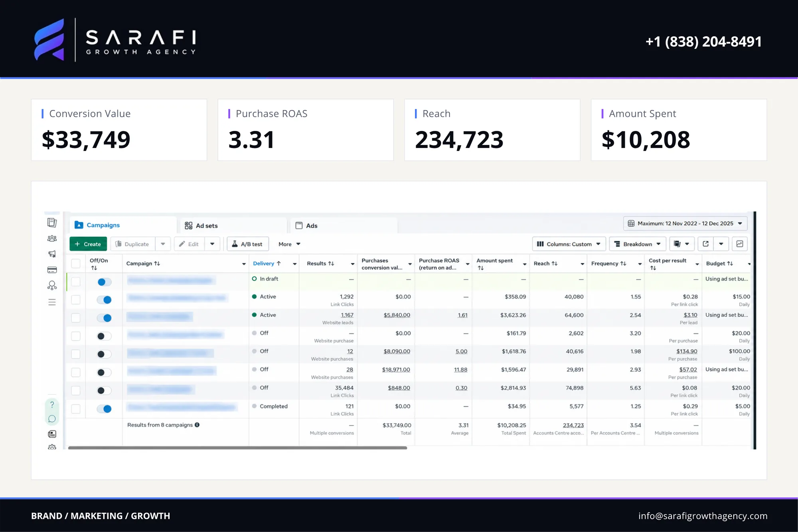
Task: Click the $134.90 cost per purchase value
Action: coord(687,351)
